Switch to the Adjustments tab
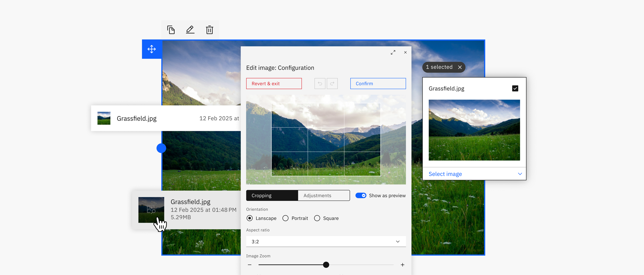Image resolution: width=644 pixels, height=275 pixels. [x=324, y=195]
